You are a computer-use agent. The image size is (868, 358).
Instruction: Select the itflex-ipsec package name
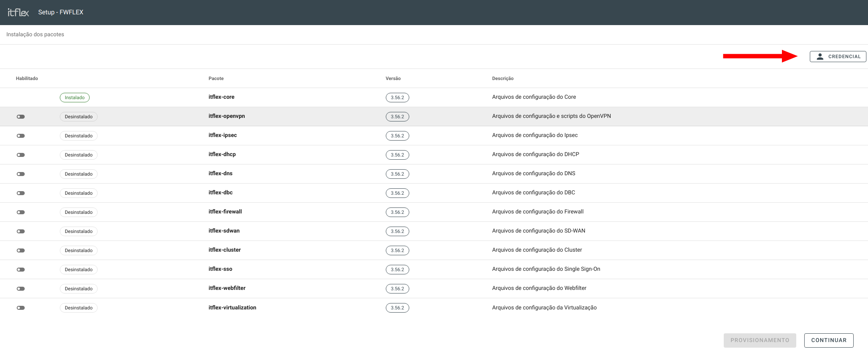[x=222, y=135]
